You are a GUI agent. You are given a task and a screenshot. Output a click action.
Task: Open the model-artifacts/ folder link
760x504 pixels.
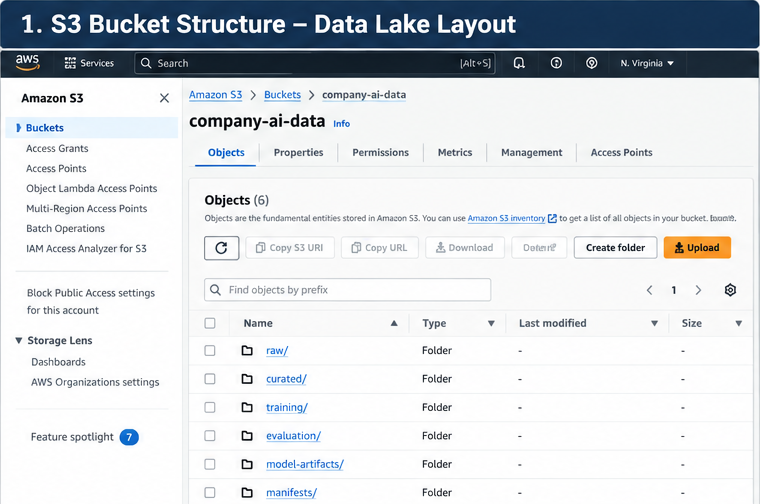point(305,464)
